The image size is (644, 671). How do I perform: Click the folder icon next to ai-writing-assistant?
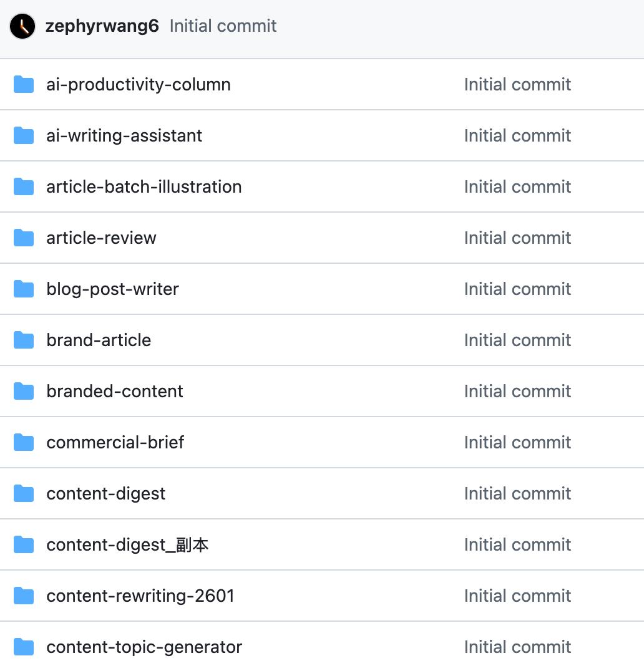click(x=23, y=135)
